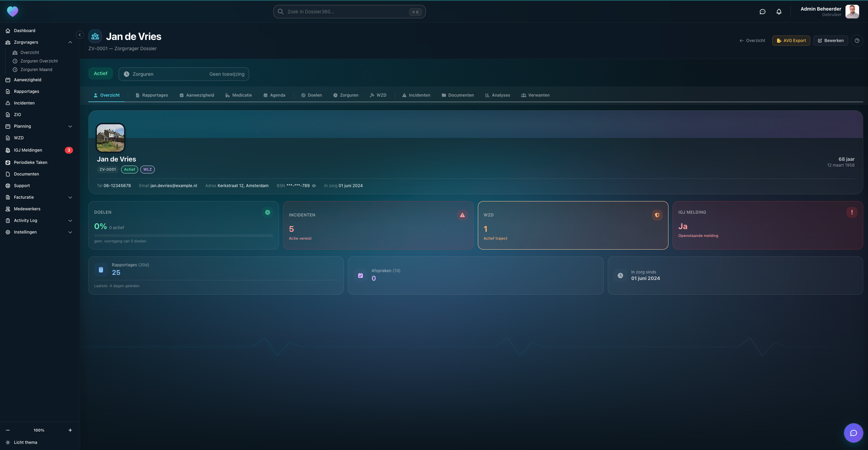This screenshot has width=868, height=450.
Task: Click the notification bell icon
Action: click(779, 12)
